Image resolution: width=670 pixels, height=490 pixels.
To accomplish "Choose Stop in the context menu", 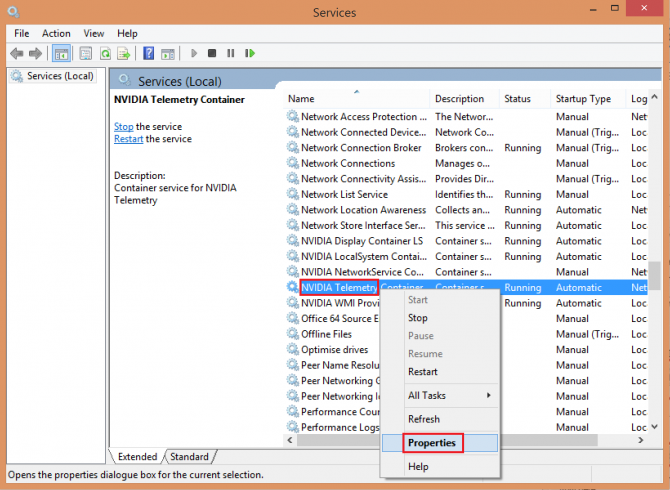I will click(x=440, y=318).
